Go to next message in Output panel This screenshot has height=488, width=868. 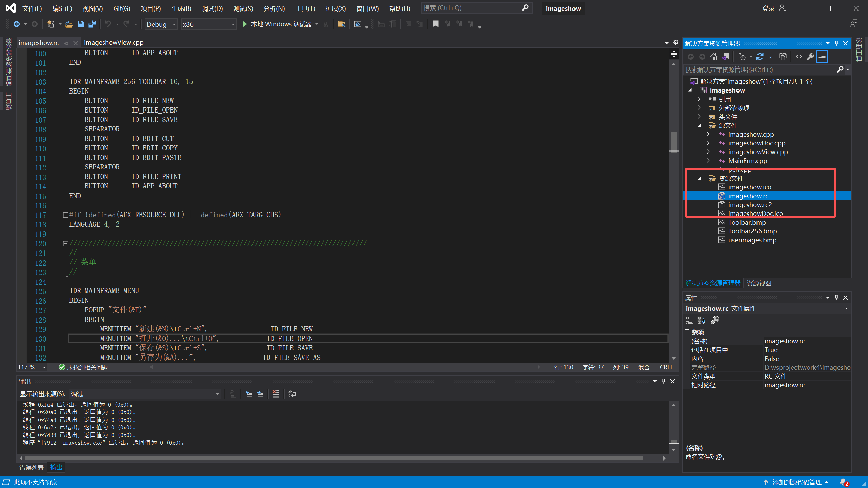pyautogui.click(x=260, y=394)
